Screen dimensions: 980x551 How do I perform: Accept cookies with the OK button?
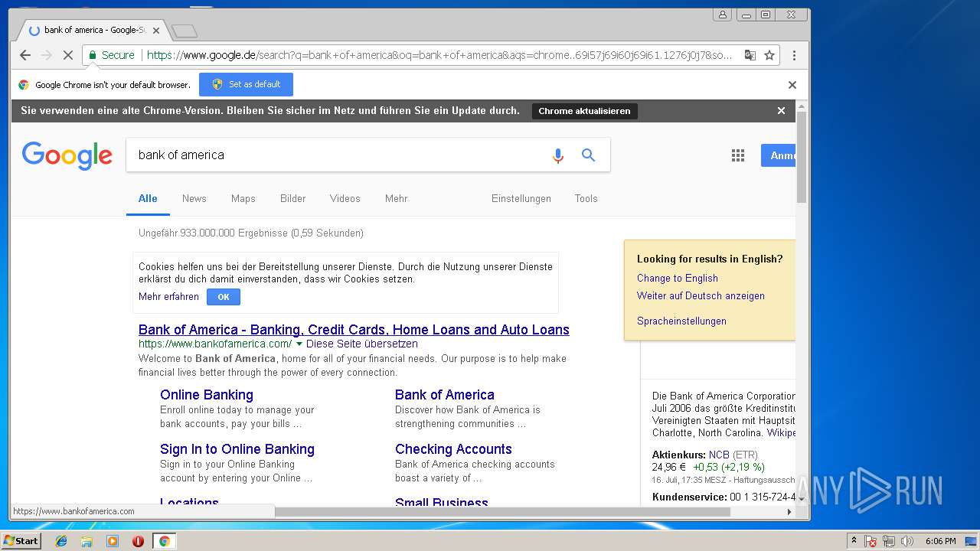coord(224,297)
